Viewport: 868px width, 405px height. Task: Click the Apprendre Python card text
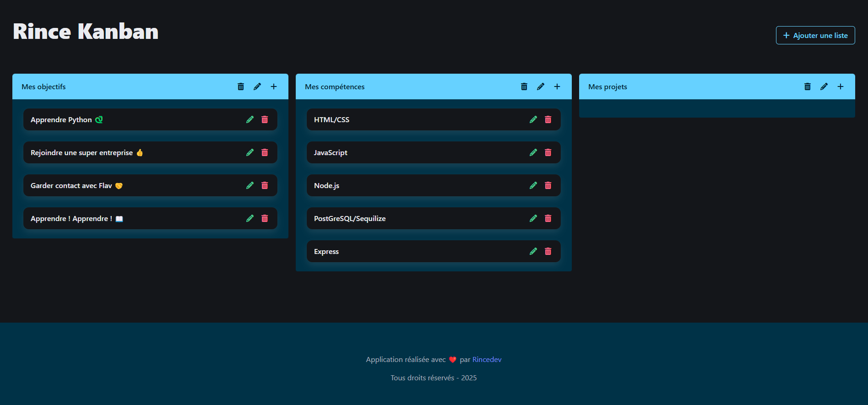(66, 120)
